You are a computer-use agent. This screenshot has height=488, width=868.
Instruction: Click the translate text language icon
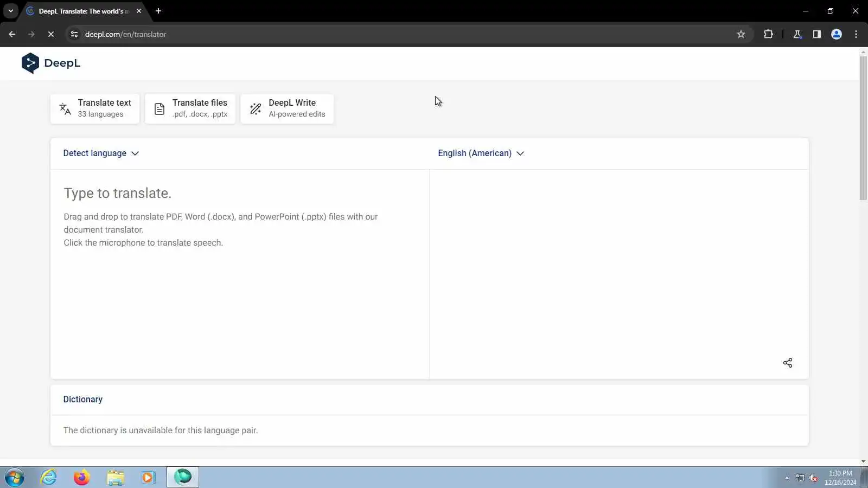pyautogui.click(x=65, y=108)
